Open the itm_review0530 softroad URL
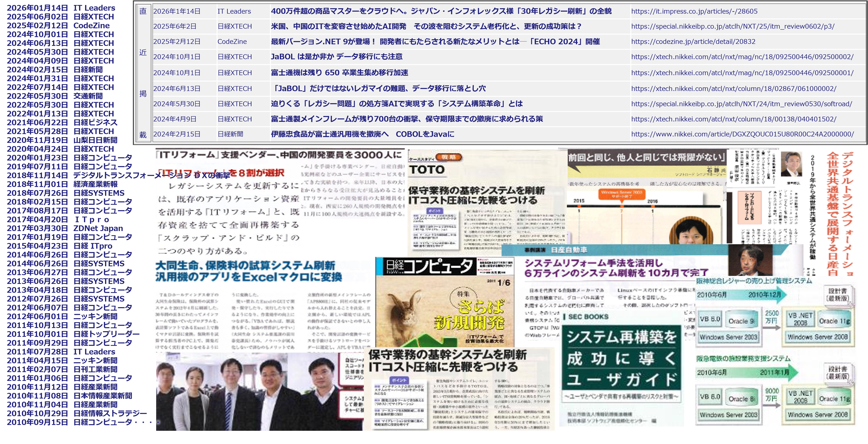This screenshot has height=444, width=868. [x=742, y=104]
